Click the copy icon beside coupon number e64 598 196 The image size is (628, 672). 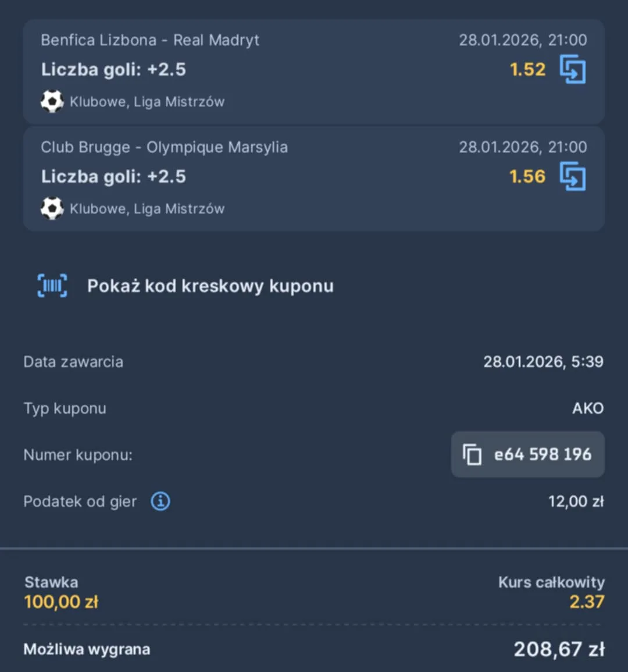pyautogui.click(x=472, y=454)
